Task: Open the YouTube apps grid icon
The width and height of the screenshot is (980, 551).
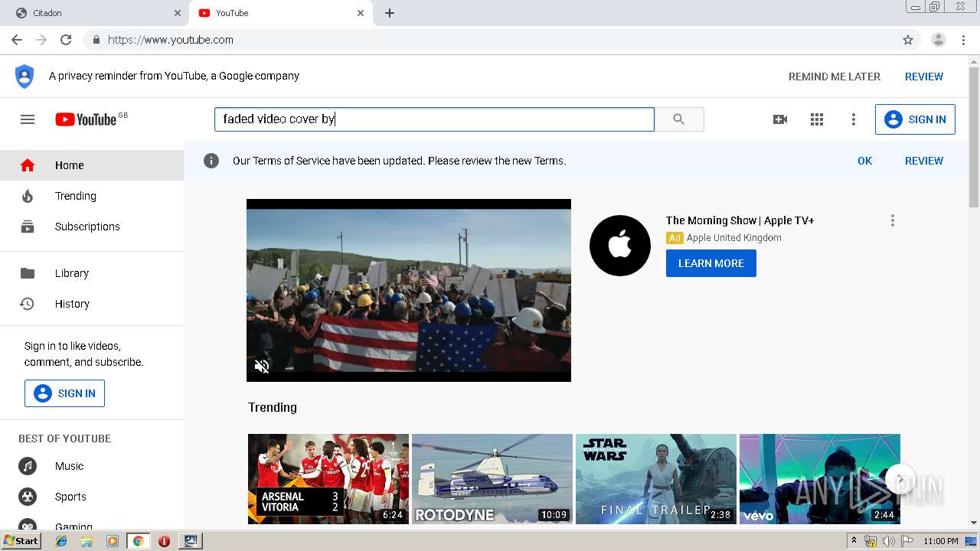Action: [x=817, y=119]
